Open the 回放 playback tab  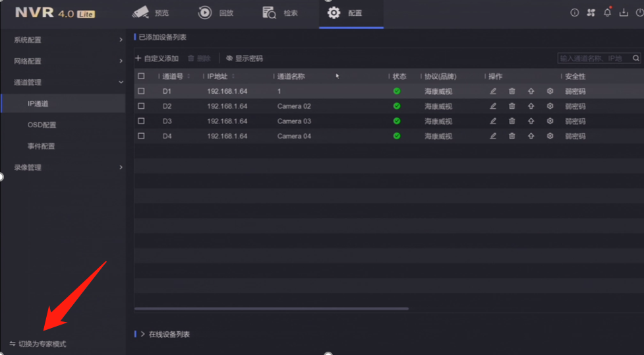[x=216, y=13]
